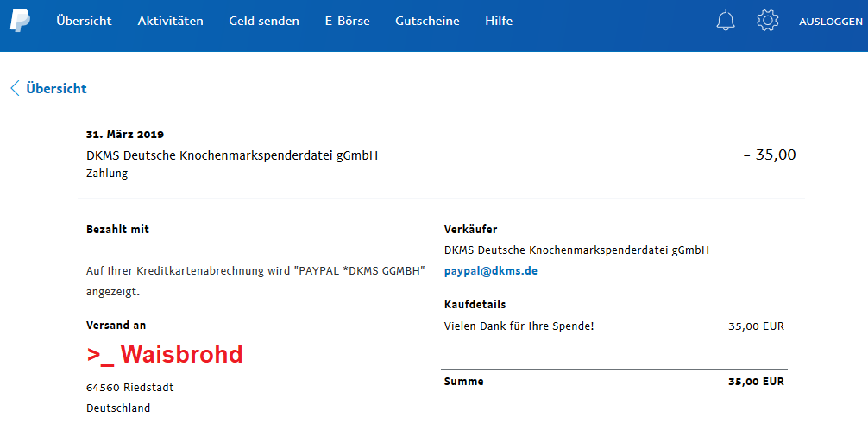Click the Bezahlt mit heading
This screenshot has height=430, width=868.
[117, 229]
